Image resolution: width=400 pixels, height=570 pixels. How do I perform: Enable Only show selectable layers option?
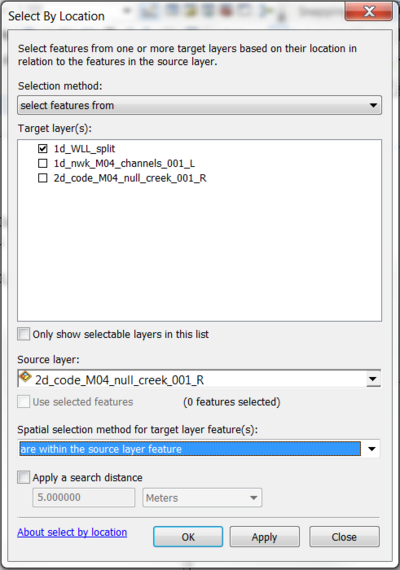point(24,334)
